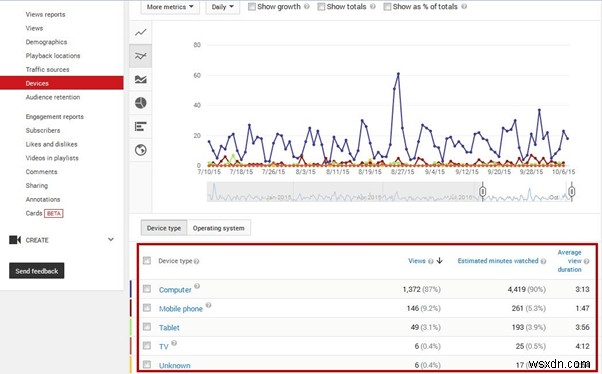Check the Unknown row checkbox

pos(147,364)
